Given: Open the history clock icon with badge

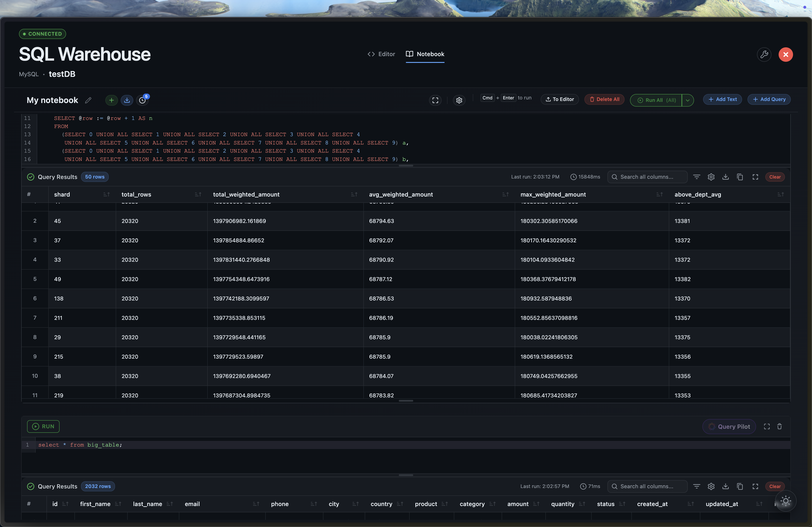Looking at the screenshot, I should click(143, 100).
